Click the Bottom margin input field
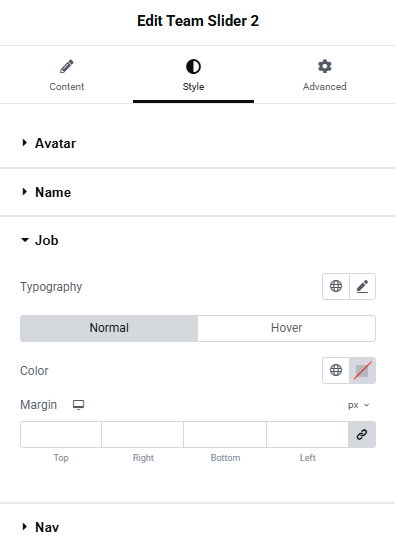 pyautogui.click(x=225, y=435)
